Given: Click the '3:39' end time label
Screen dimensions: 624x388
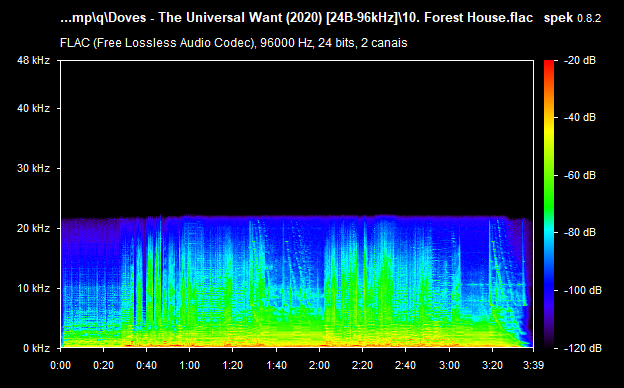Looking at the screenshot, I should (x=533, y=365).
